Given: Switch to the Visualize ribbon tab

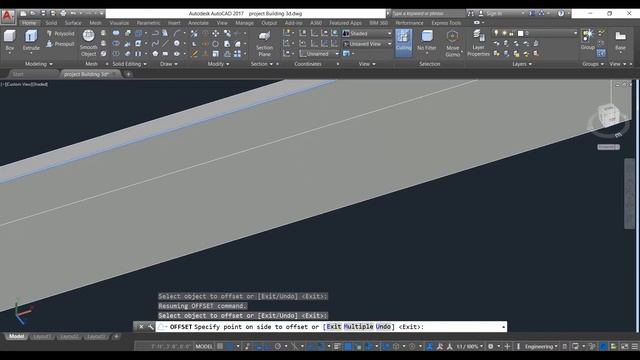Looking at the screenshot, I should click(x=119, y=23).
